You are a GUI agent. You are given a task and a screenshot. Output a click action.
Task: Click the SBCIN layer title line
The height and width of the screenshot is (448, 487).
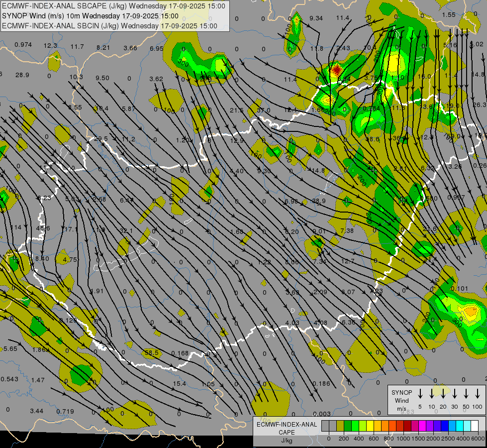click(x=109, y=25)
